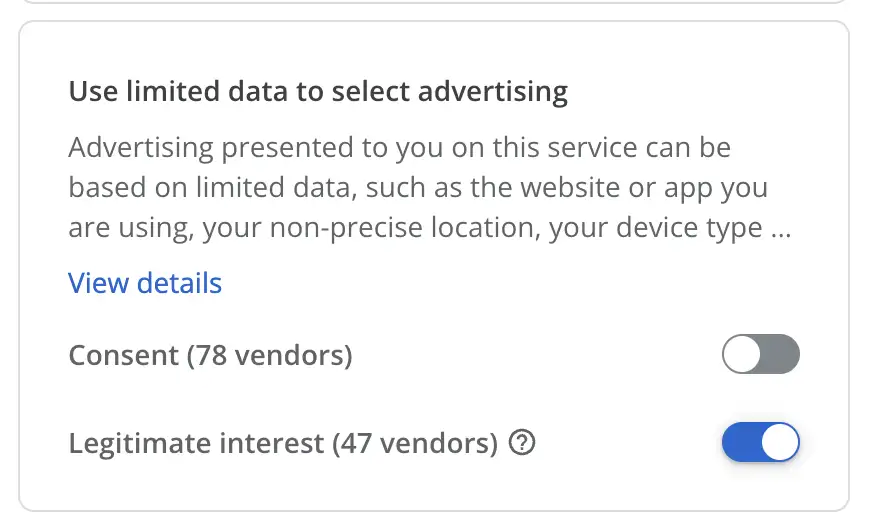872x522 pixels.
Task: Click the 'Legitimate interest (47 vendors)' label text
Action: point(283,444)
